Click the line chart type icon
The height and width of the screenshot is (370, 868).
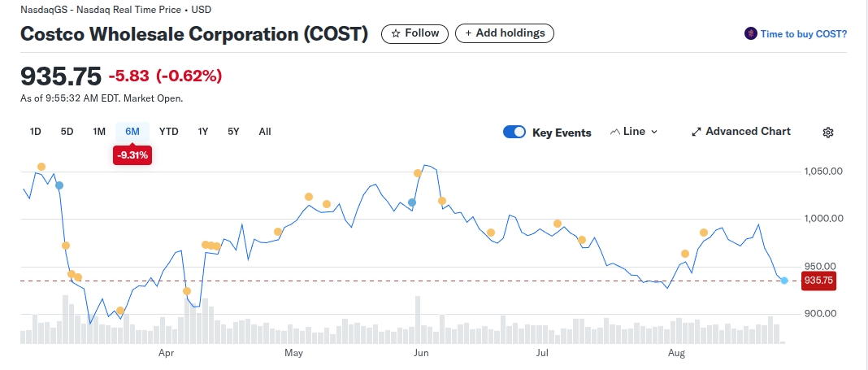614,132
